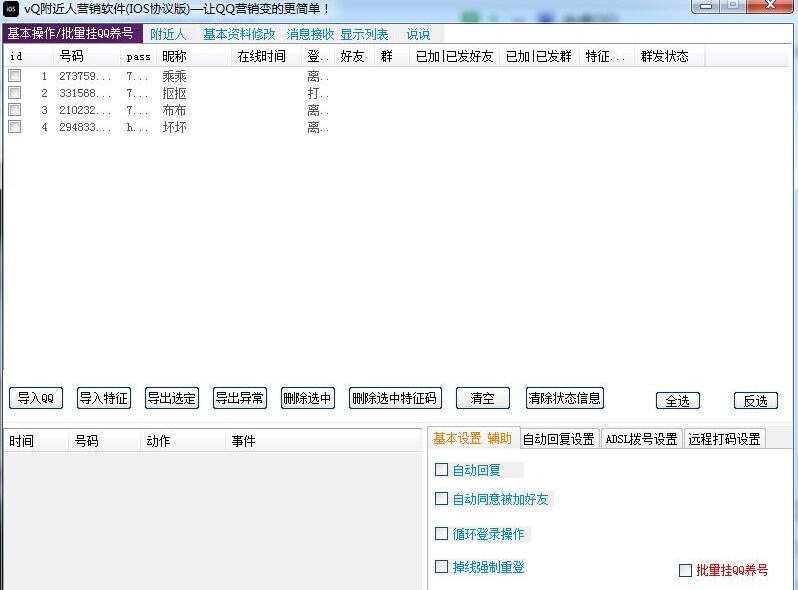Click the 动作 column header in log
Image resolution: width=798 pixels, height=590 pixels.
point(183,441)
